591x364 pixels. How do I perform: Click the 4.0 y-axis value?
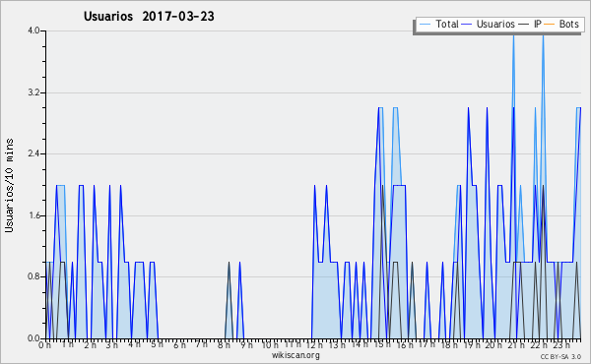pyautogui.click(x=33, y=30)
